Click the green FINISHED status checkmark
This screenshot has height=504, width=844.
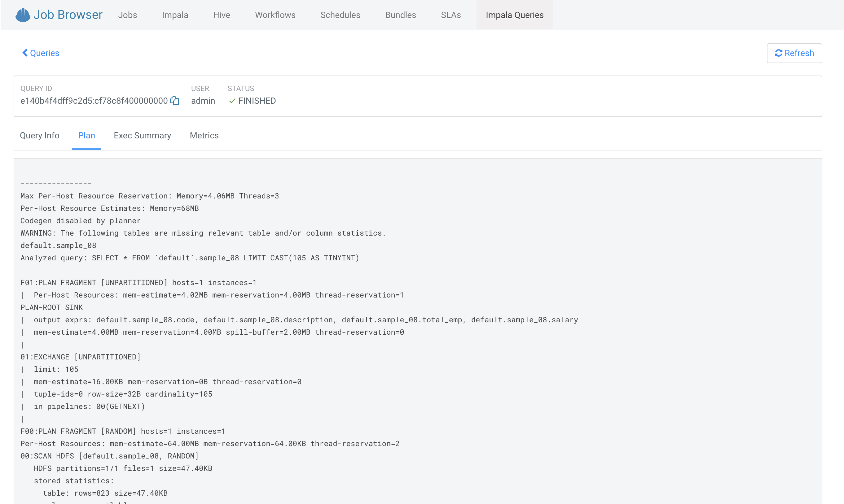coord(232,101)
